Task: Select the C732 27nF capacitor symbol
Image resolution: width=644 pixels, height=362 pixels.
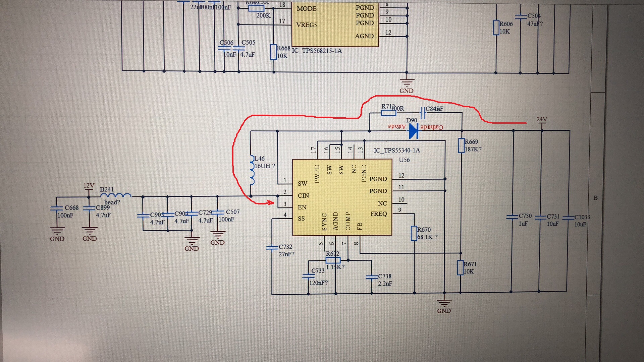Action: click(x=272, y=248)
